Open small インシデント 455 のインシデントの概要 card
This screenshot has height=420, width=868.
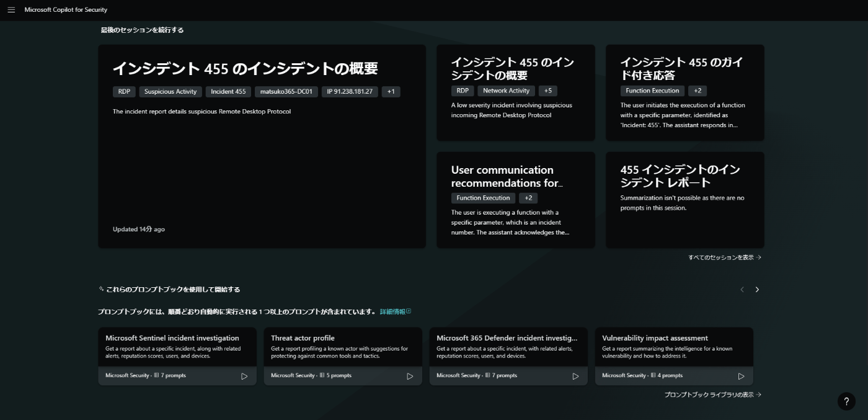coord(516,93)
